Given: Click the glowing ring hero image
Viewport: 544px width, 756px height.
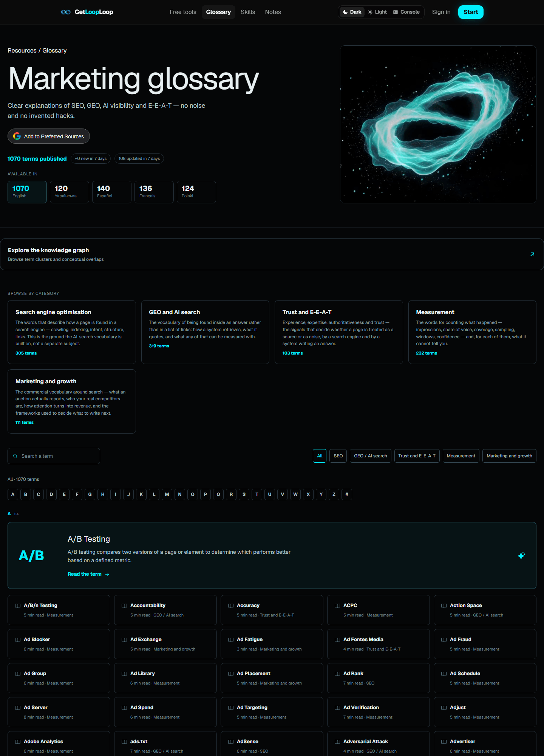Looking at the screenshot, I should 438,124.
